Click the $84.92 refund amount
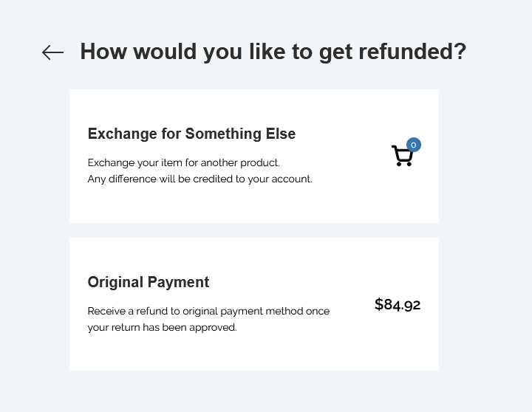 tap(398, 304)
